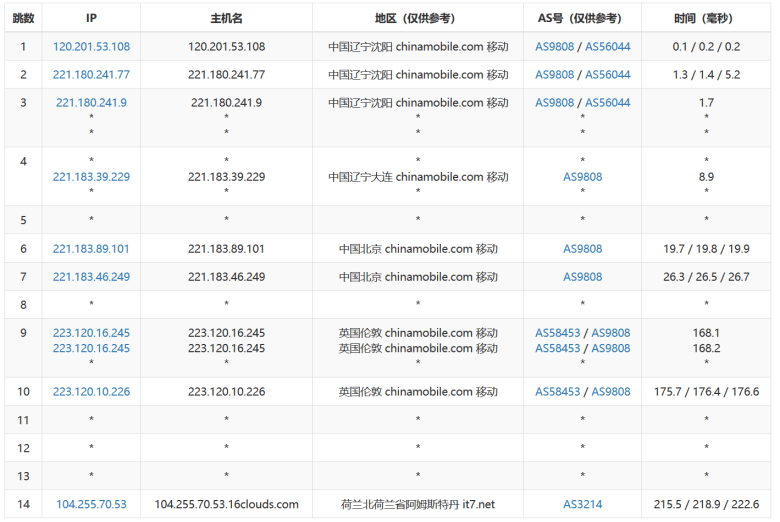This screenshot has width=780, height=522.
Task: Follow the AS9808 link in hop 7 row
Action: point(582,276)
